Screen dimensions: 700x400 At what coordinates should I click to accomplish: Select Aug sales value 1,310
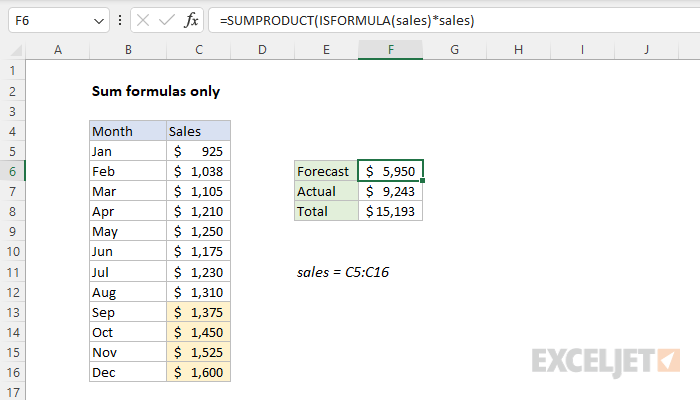(x=199, y=292)
